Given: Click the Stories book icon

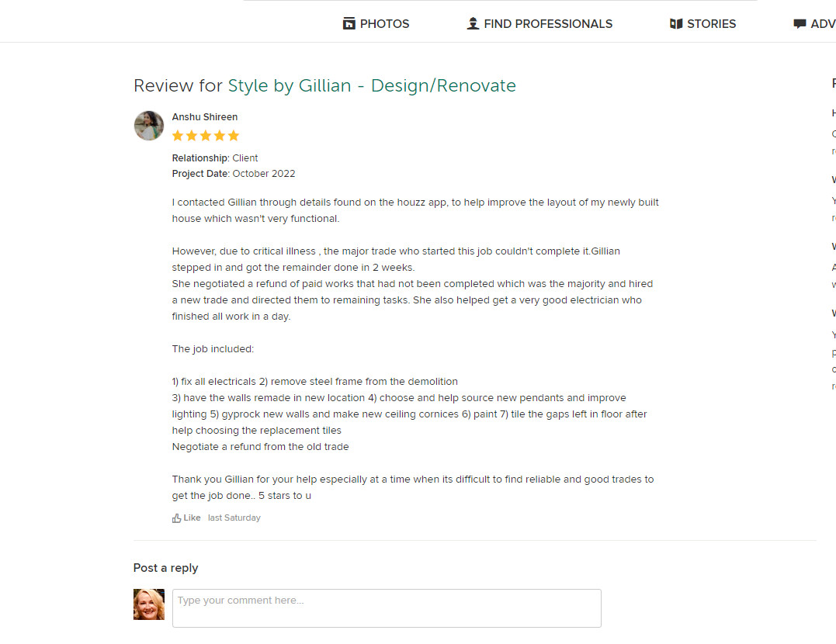Looking at the screenshot, I should (676, 23).
